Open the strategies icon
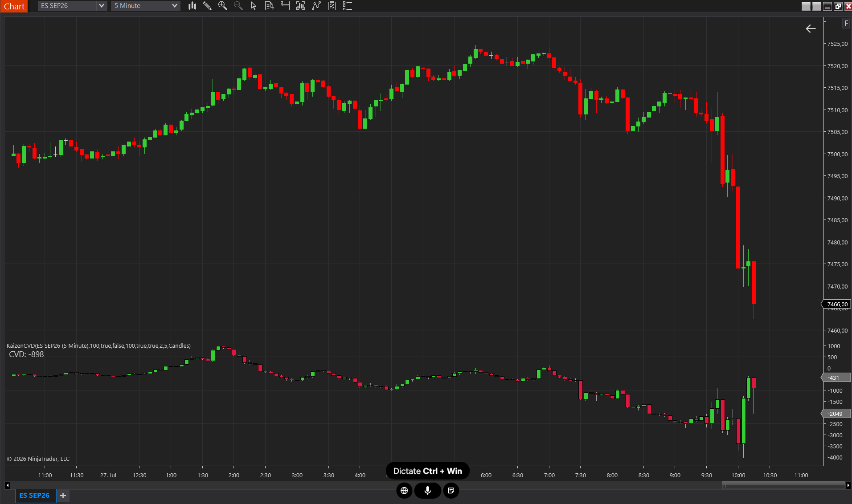The width and height of the screenshot is (852, 504). [x=332, y=6]
